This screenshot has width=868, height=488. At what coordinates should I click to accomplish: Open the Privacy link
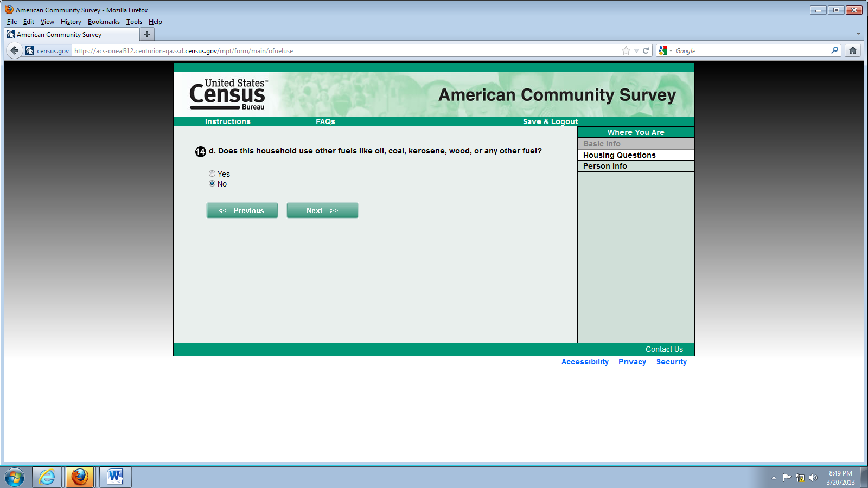click(632, 362)
